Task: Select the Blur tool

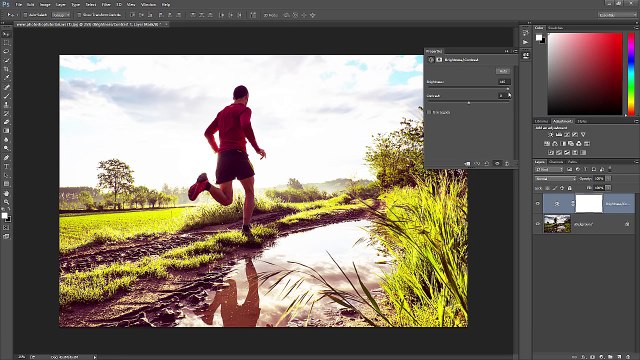Action: coord(6,140)
